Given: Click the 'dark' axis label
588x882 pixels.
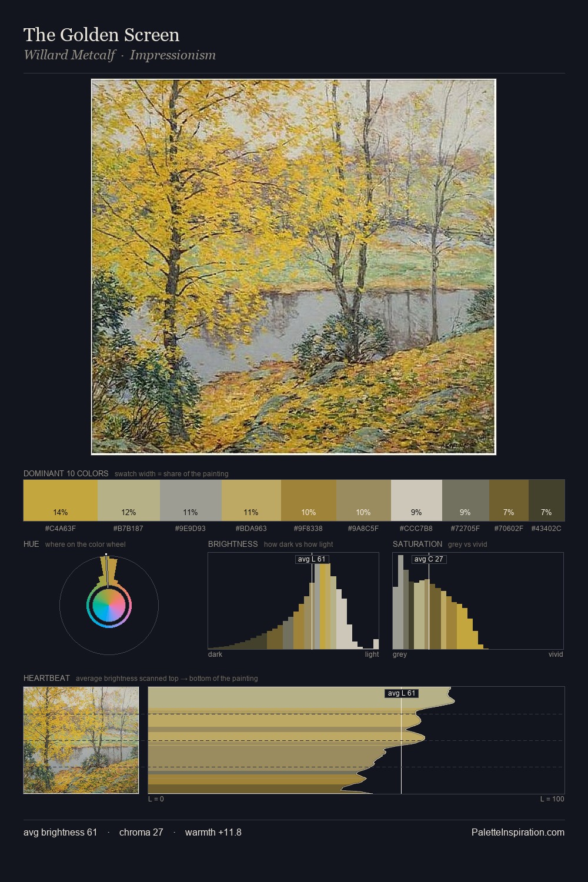Looking at the screenshot, I should [215, 654].
